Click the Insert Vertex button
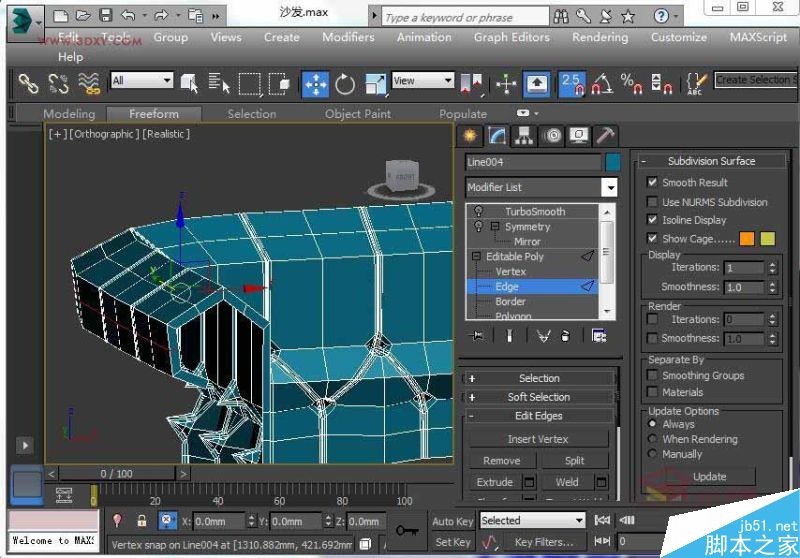 click(538, 439)
